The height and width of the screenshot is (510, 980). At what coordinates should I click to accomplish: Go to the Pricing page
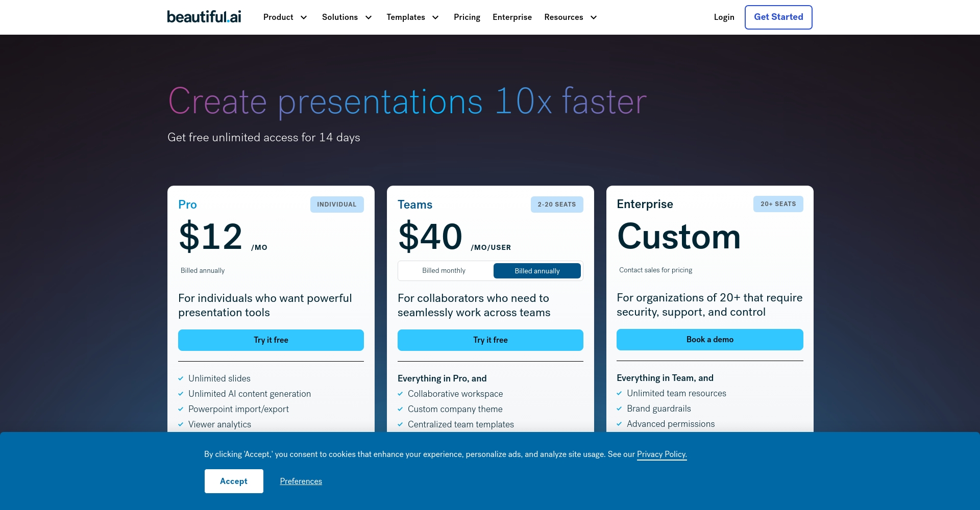467,17
